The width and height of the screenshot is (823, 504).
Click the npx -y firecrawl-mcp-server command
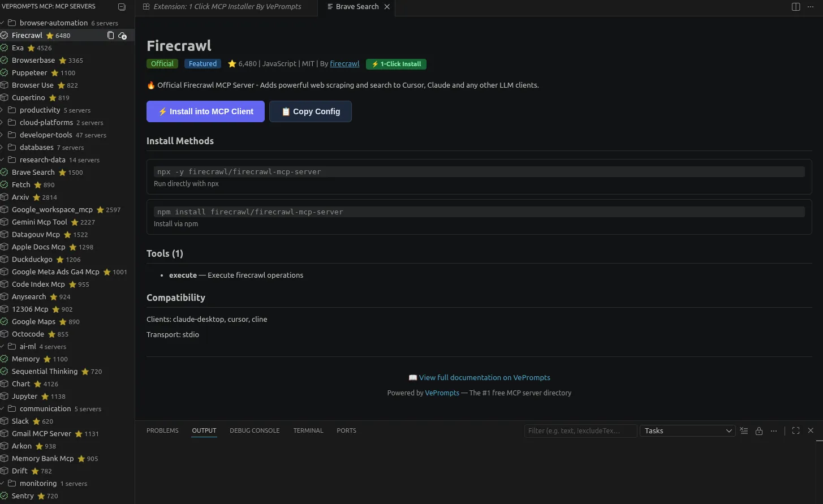479,172
